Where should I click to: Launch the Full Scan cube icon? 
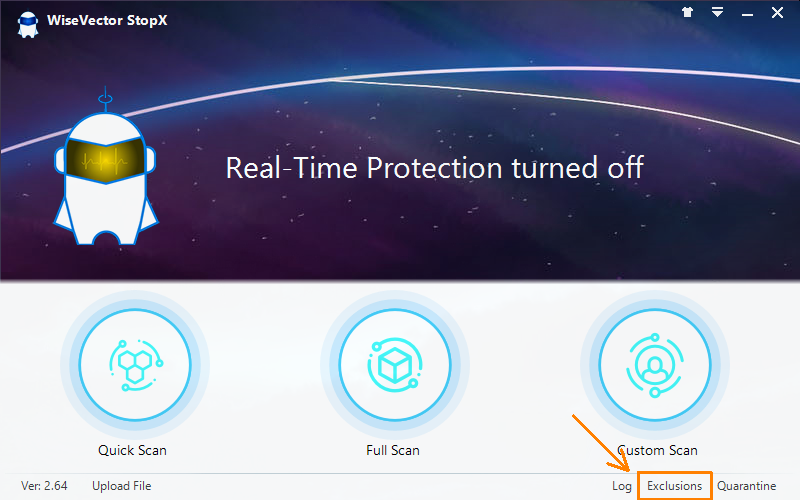tap(394, 365)
